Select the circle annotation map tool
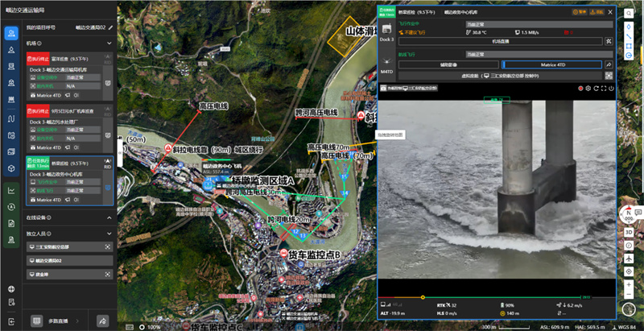The image size is (644, 331). click(629, 56)
